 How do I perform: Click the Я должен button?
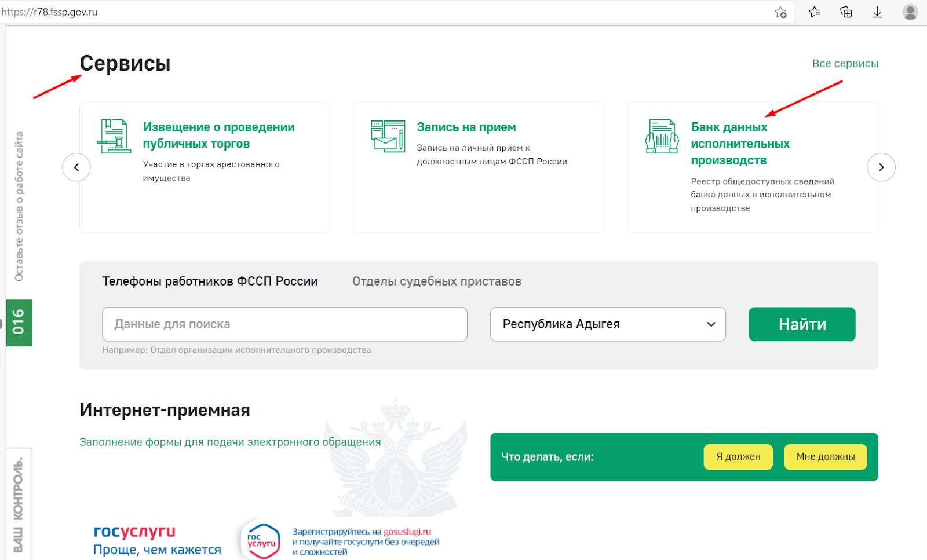[x=738, y=457]
